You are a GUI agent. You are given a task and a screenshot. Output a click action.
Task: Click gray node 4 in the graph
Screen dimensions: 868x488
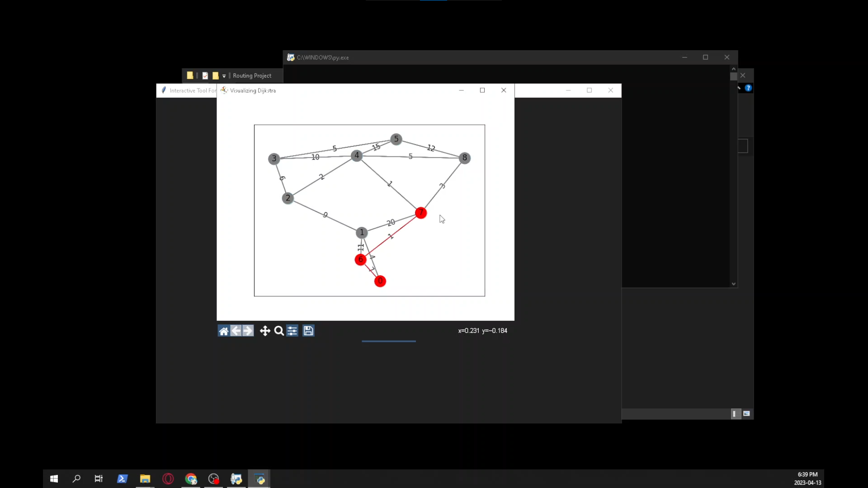(357, 156)
